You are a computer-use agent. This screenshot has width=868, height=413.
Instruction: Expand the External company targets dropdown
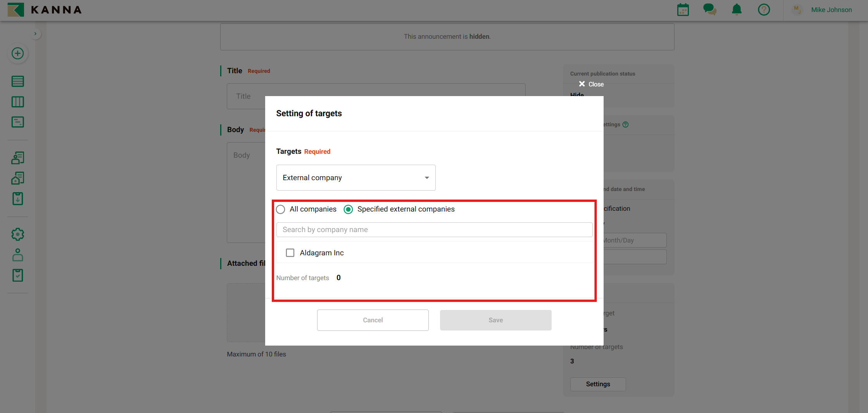coord(355,178)
